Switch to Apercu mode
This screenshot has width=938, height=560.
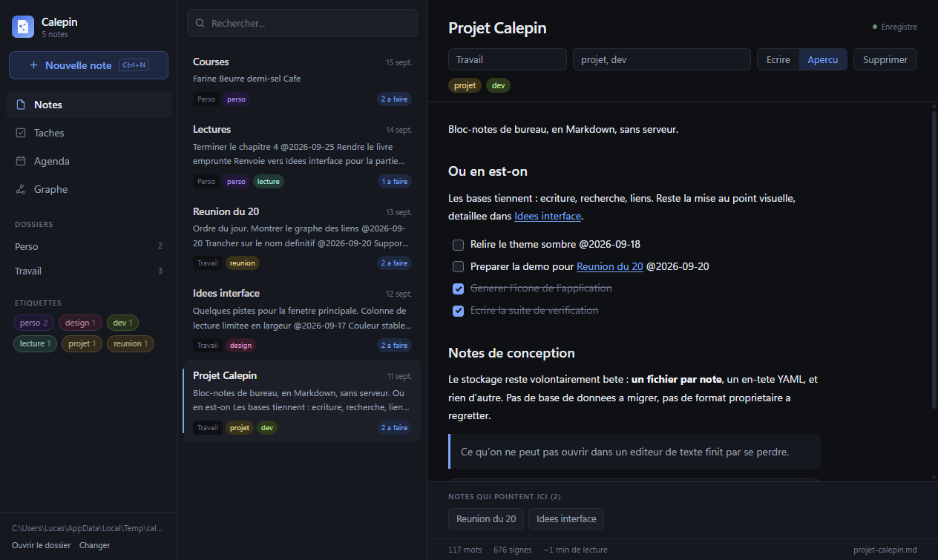click(823, 59)
